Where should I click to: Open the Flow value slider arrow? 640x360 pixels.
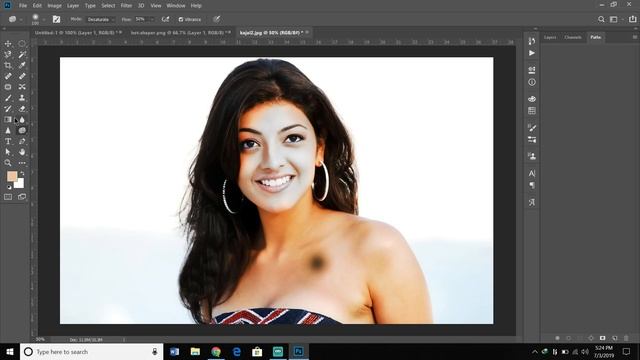153,19
